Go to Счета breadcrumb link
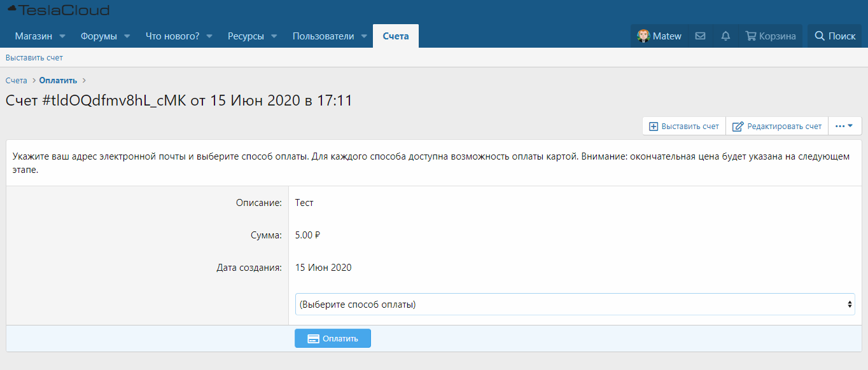 coord(17,81)
